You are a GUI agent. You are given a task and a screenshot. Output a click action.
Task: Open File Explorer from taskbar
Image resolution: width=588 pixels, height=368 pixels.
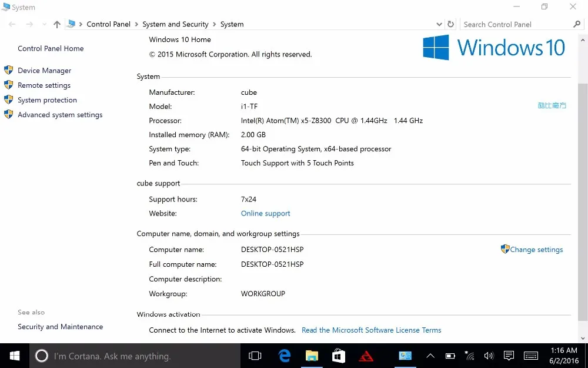click(x=312, y=356)
